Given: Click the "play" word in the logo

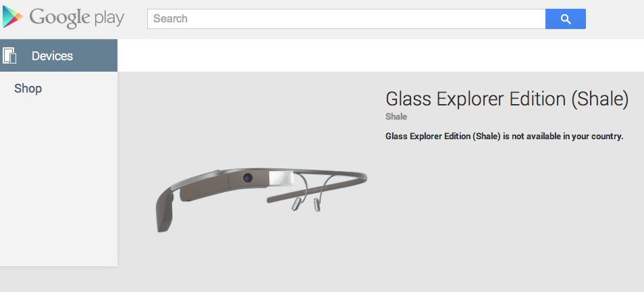Looking at the screenshot, I should [107, 19].
